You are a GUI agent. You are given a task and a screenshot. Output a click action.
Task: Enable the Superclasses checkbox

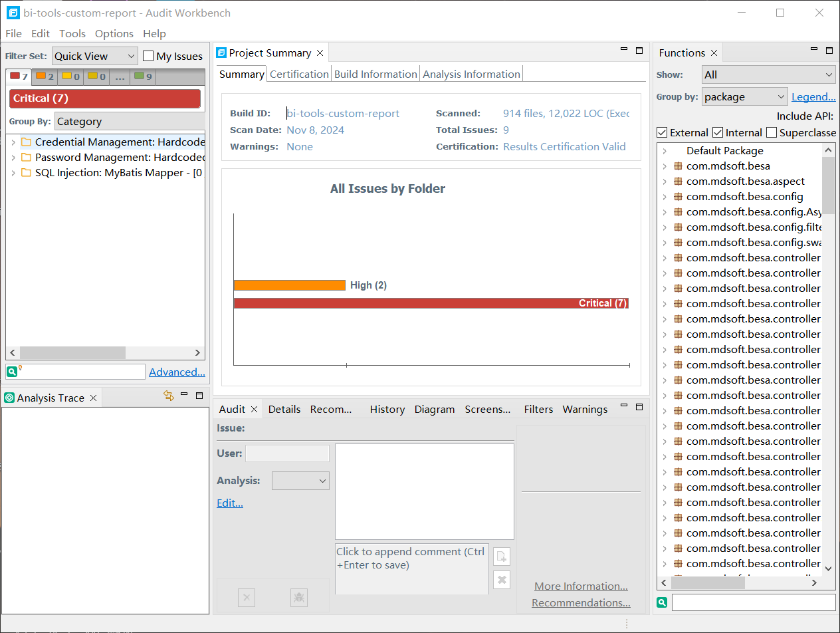pos(772,132)
